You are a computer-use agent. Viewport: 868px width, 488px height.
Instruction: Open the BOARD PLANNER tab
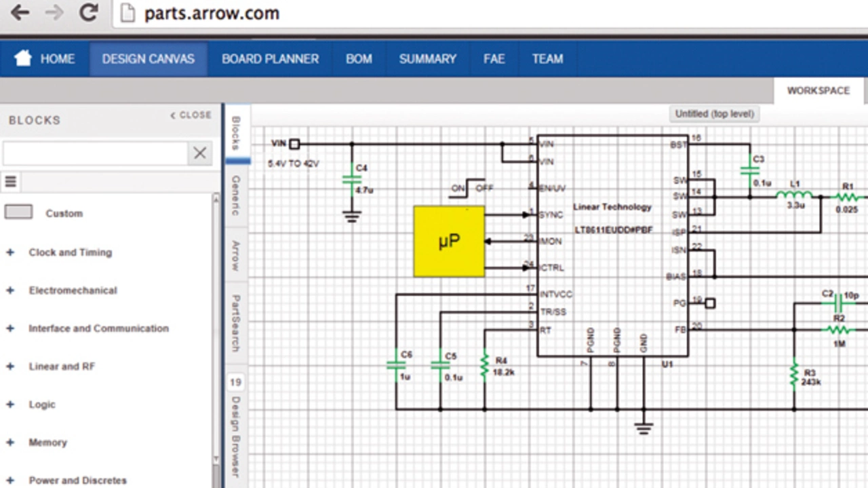click(270, 59)
